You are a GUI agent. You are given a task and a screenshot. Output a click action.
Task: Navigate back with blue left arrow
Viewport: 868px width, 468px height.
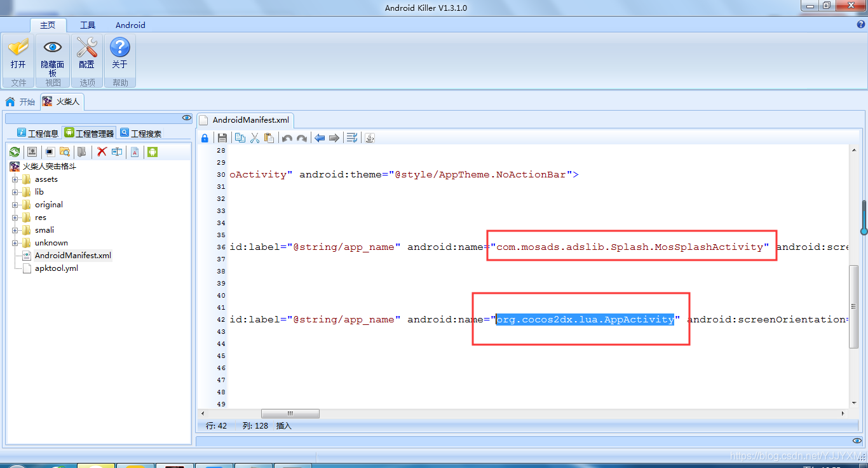320,138
